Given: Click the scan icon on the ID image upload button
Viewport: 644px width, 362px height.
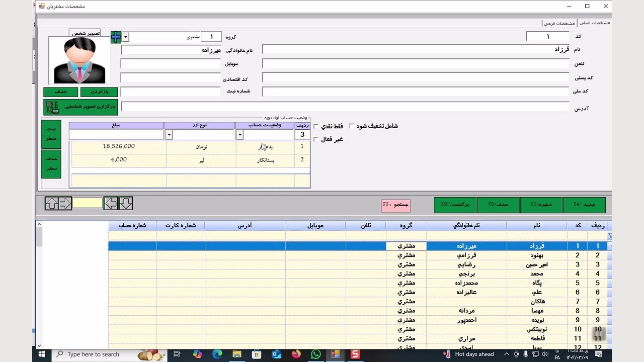Looking at the screenshot, I should (x=52, y=107).
